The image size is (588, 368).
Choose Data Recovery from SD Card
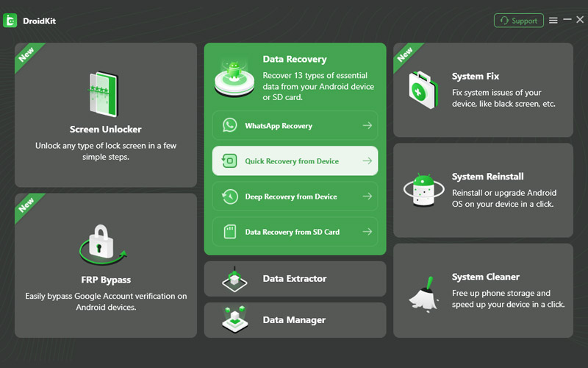(295, 232)
